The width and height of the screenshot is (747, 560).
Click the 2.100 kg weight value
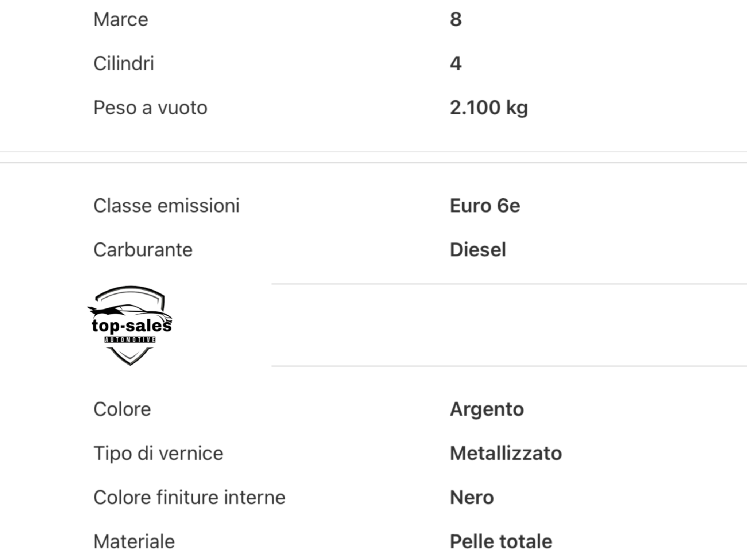pos(489,108)
